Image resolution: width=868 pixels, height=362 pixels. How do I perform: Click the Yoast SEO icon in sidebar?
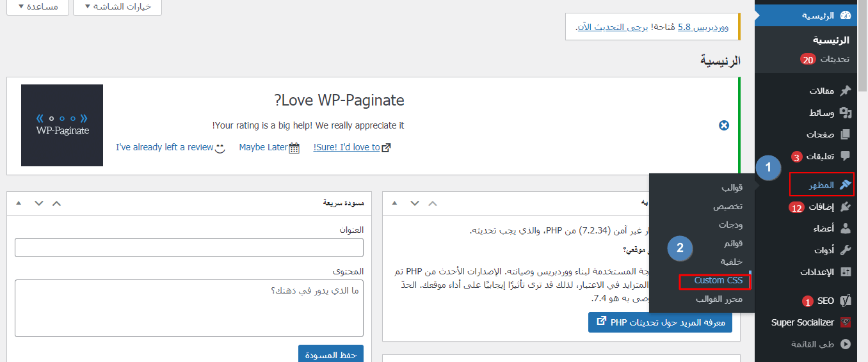[x=845, y=301]
